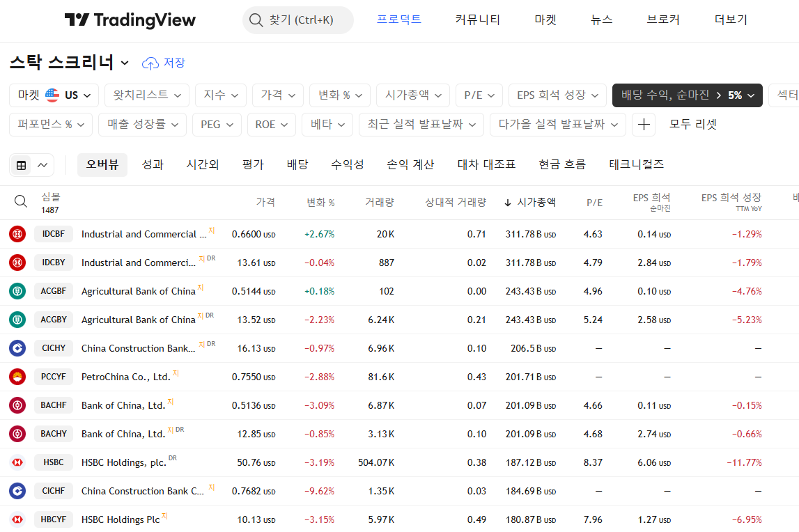Open the 뉴스 nav menu
Viewport: 799px width, 532px height.
pos(601,20)
